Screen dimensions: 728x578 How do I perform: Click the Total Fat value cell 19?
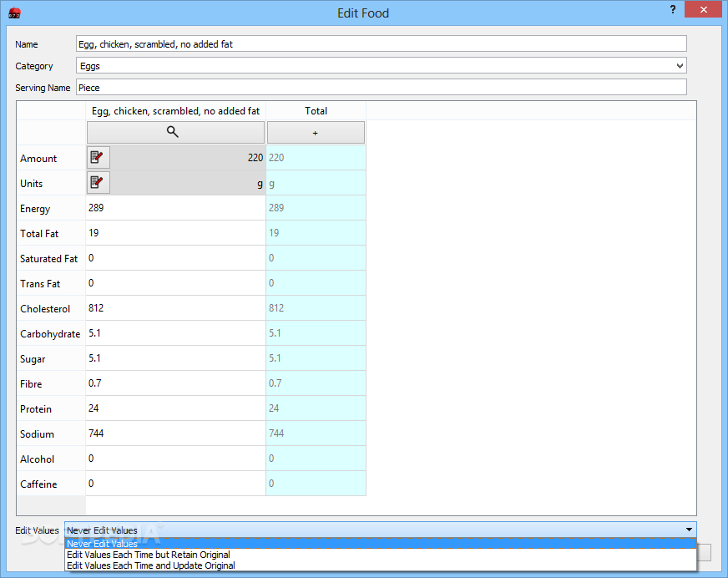pyautogui.click(x=175, y=233)
